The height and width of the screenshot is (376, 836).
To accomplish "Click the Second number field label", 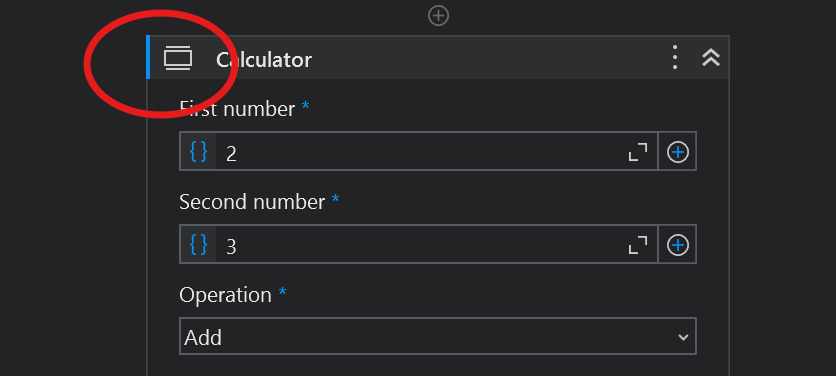I will pos(252,202).
